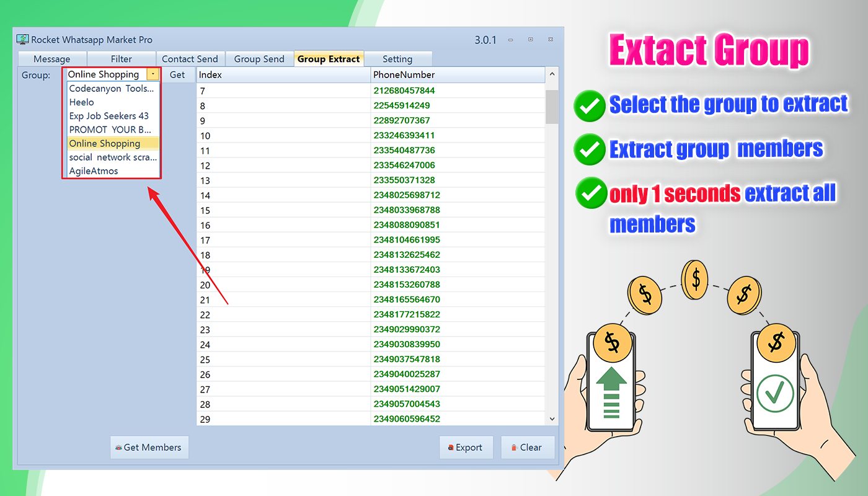The height and width of the screenshot is (496, 868).
Task: Click the scrollbar down arrow icon
Action: [x=552, y=419]
